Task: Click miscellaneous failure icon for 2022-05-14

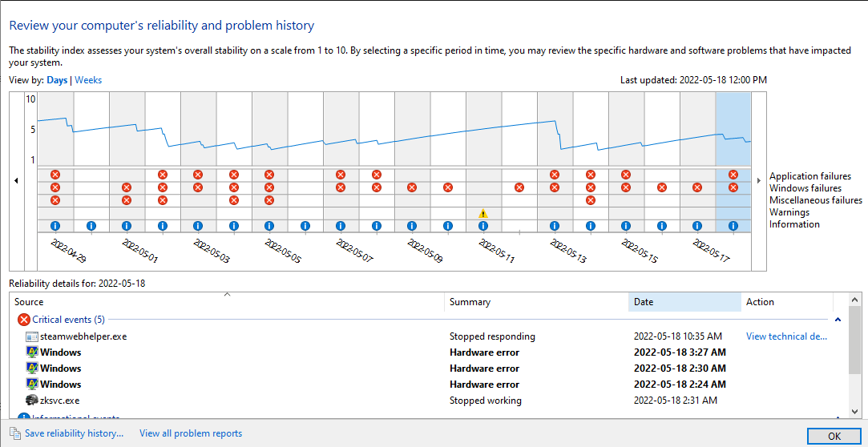Action: [x=591, y=200]
